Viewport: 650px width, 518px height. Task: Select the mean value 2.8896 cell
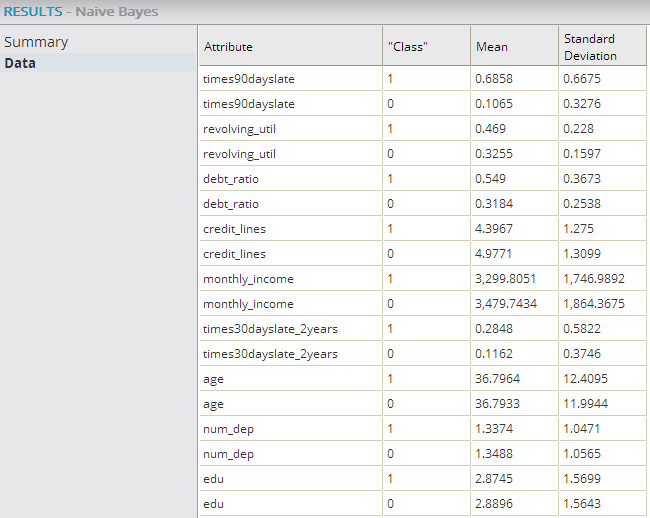coord(493,503)
